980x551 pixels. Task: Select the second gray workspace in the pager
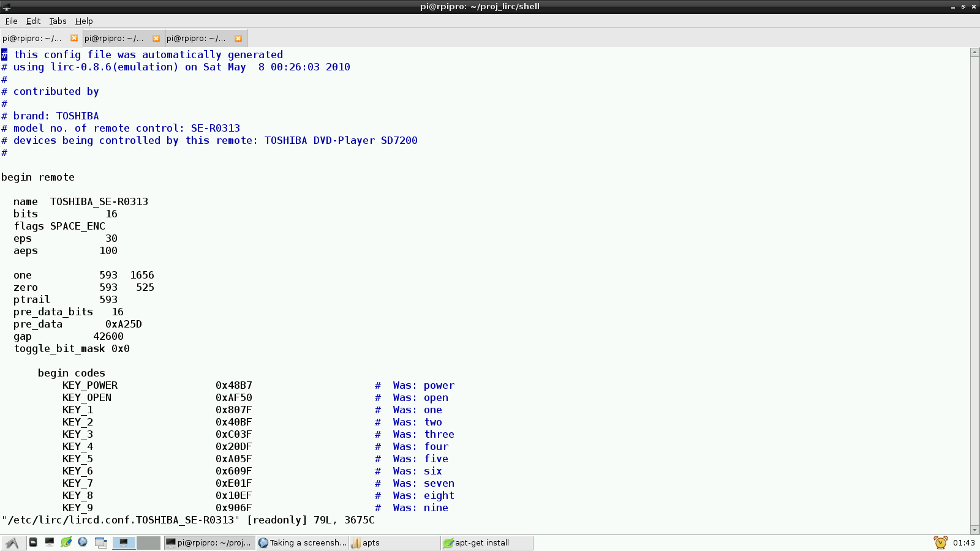coord(148,542)
